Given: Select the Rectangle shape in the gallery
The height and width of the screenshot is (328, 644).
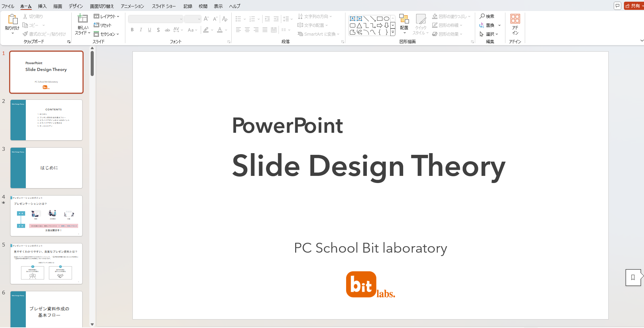Looking at the screenshot, I should pos(380,19).
